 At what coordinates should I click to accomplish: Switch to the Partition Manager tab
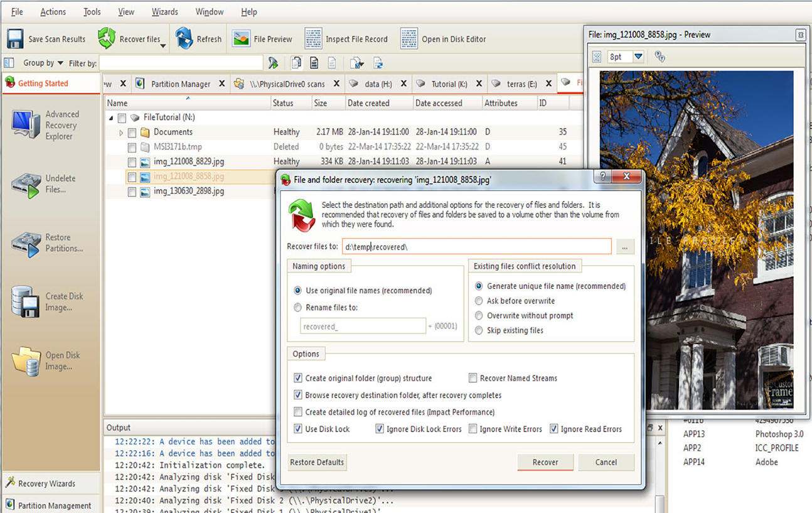click(x=180, y=84)
